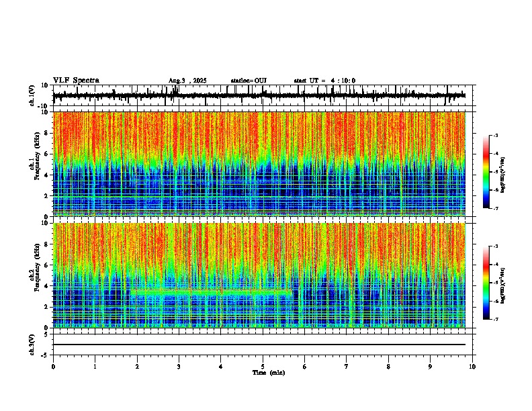Click the "-7" label on ch.2 colorbar
Image resolution: width=532 pixels, height=411 pixels.
click(496, 319)
